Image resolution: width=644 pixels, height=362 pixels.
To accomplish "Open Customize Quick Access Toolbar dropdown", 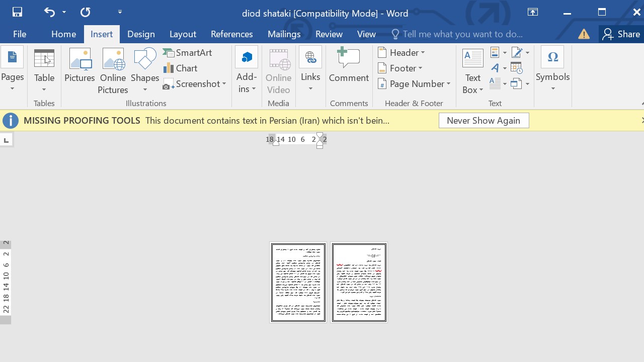I will click(x=120, y=12).
